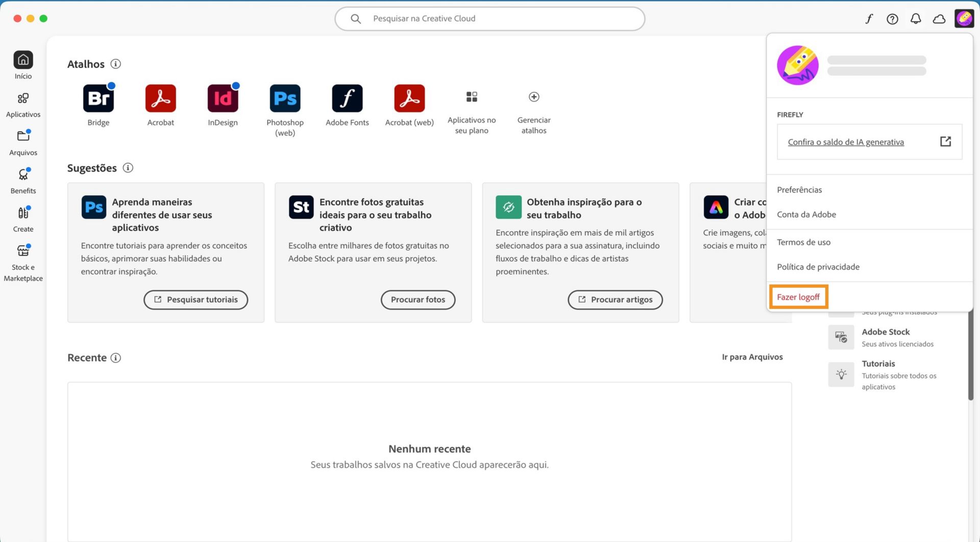Click the Gerenciar atalhos plus icon
The width and height of the screenshot is (980, 542).
(x=533, y=97)
